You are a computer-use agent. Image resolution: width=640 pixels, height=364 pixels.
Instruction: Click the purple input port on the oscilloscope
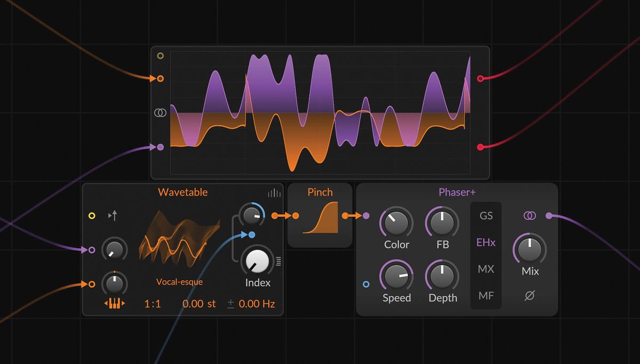(x=159, y=146)
